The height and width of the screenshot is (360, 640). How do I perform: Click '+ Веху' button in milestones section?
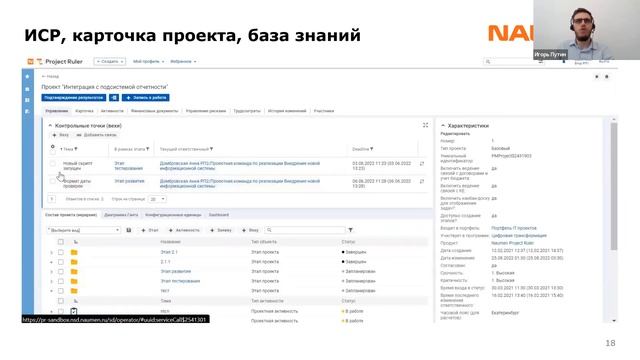[60, 135]
